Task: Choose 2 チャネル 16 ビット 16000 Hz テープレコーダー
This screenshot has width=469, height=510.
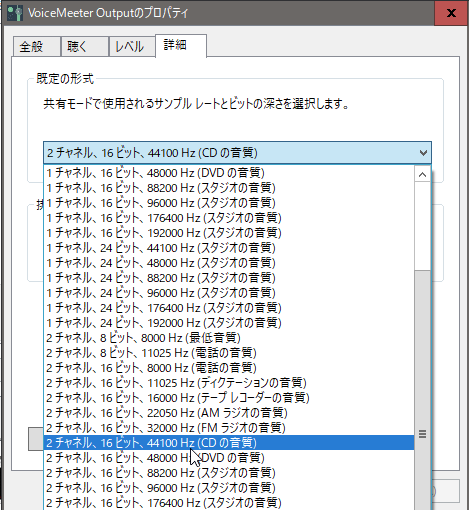Action: point(229,398)
